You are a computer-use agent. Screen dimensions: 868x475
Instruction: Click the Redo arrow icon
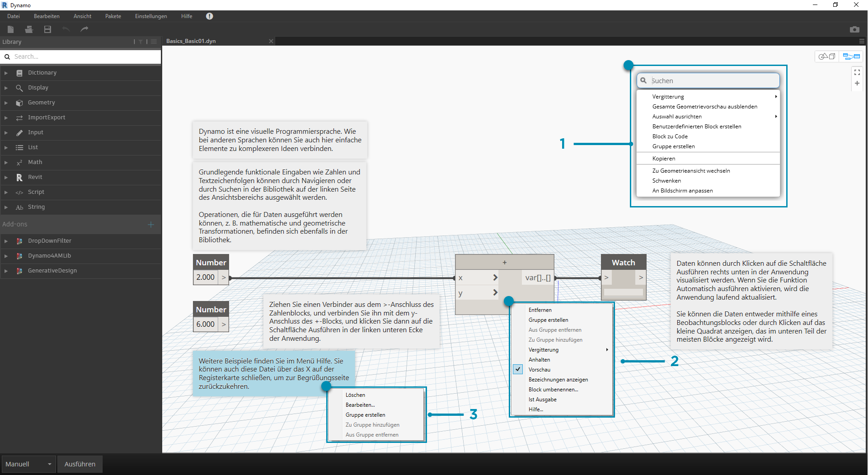(84, 29)
